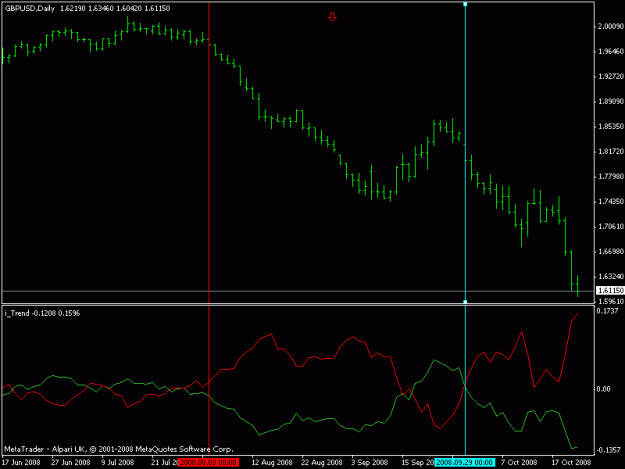Click the 9 Jul 2008 date label
The height and width of the screenshot is (469, 625).
117,463
